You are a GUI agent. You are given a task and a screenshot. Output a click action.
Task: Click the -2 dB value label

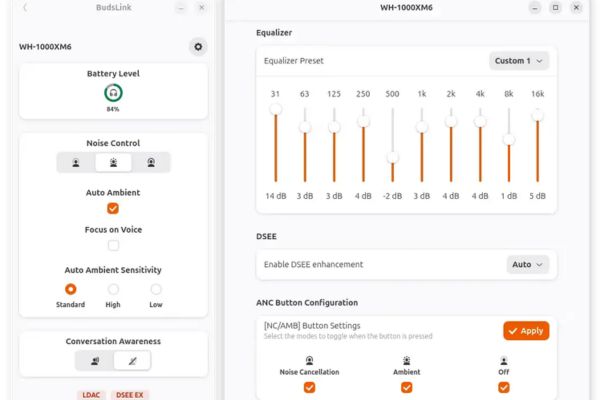[393, 196]
